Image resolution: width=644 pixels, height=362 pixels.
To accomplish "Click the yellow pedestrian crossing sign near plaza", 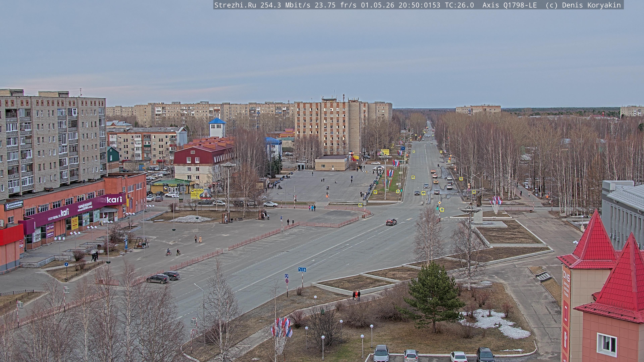I will pos(361,205).
